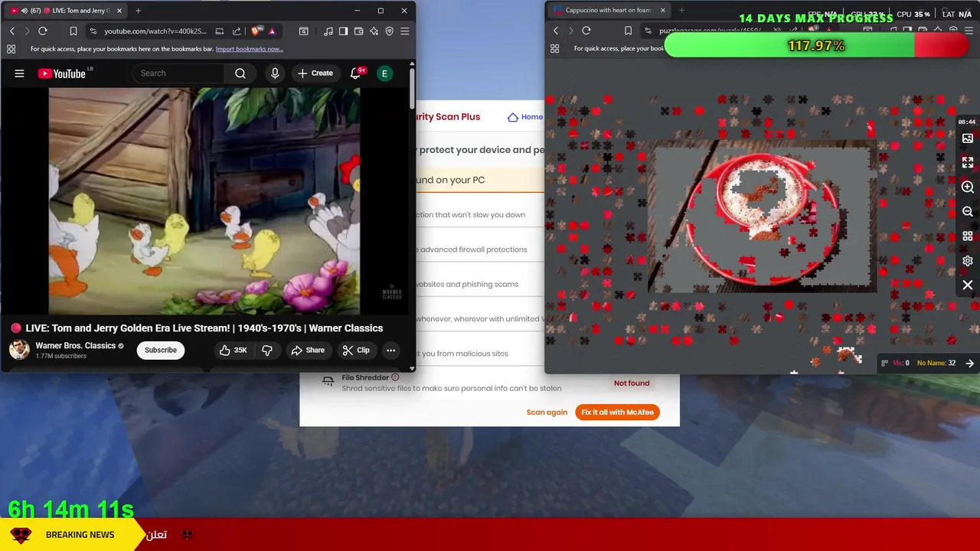
Task: Toggle the browser sidebar panel icon
Action: click(x=343, y=31)
